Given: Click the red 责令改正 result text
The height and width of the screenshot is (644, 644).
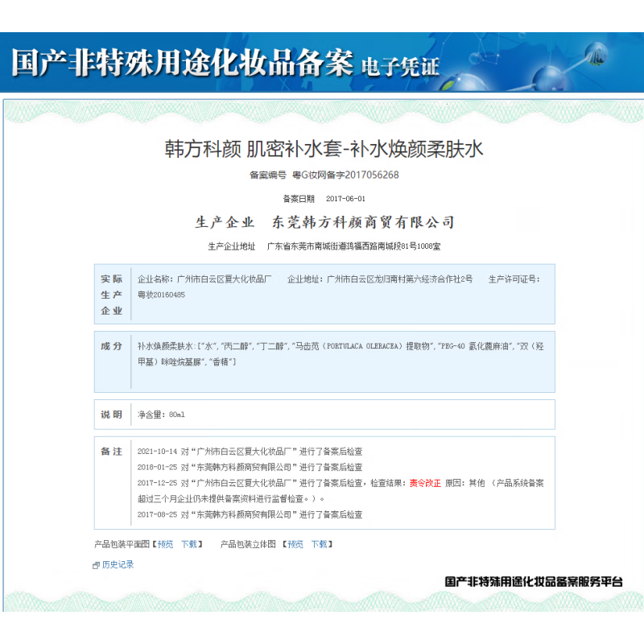Looking at the screenshot, I should (425, 483).
